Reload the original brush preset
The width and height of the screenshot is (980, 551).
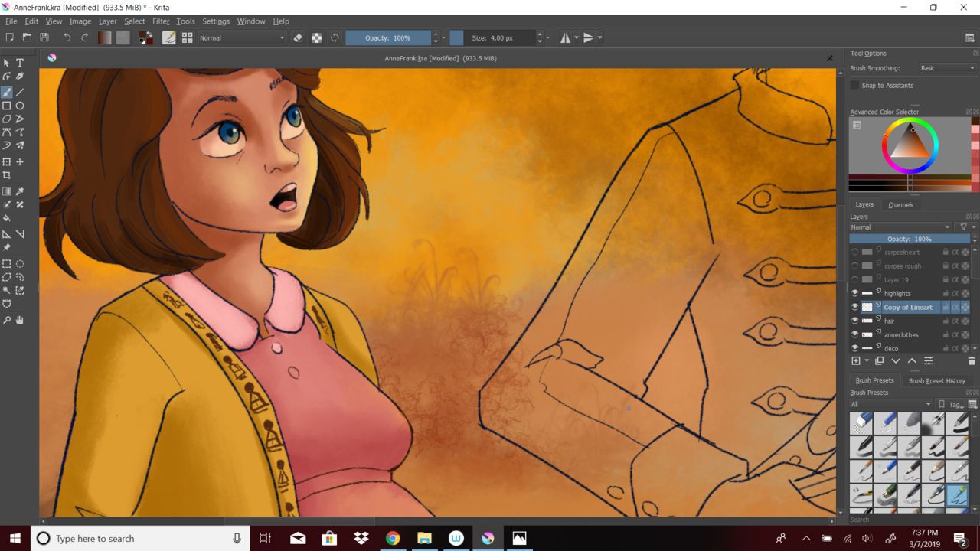click(335, 37)
